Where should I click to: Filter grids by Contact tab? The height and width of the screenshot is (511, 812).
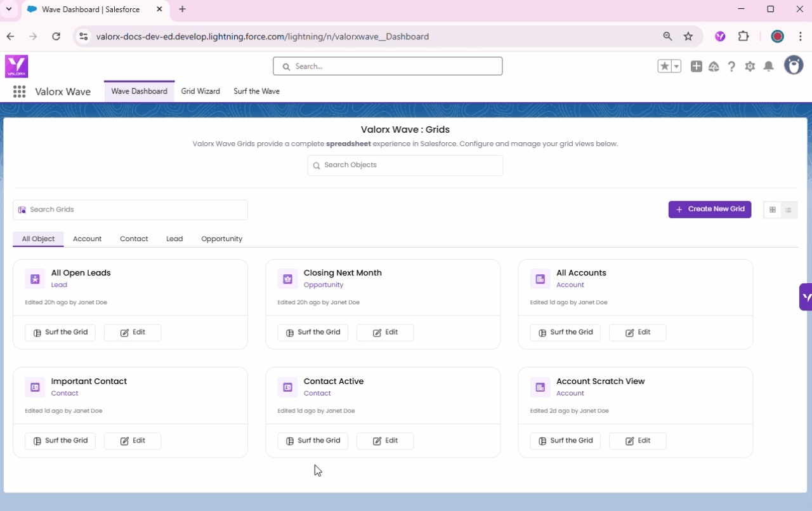coord(134,239)
